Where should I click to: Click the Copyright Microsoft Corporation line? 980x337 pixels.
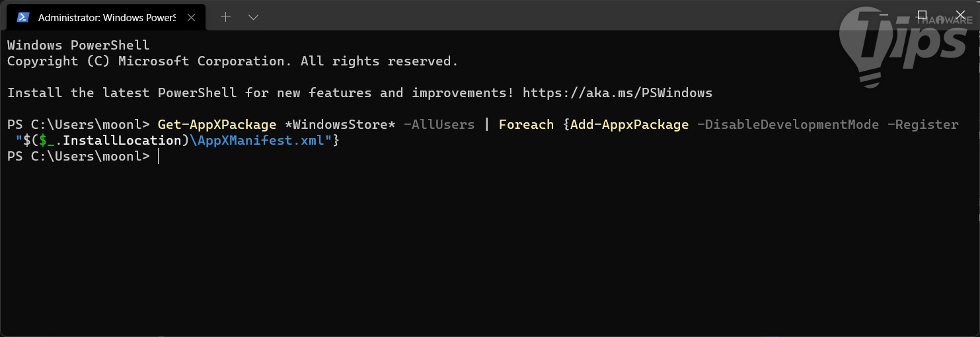232,61
